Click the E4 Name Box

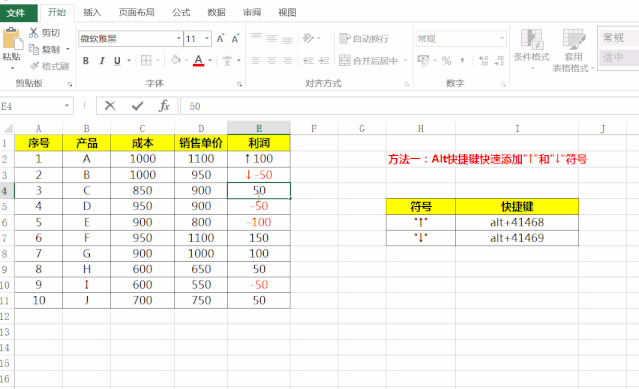31,106
